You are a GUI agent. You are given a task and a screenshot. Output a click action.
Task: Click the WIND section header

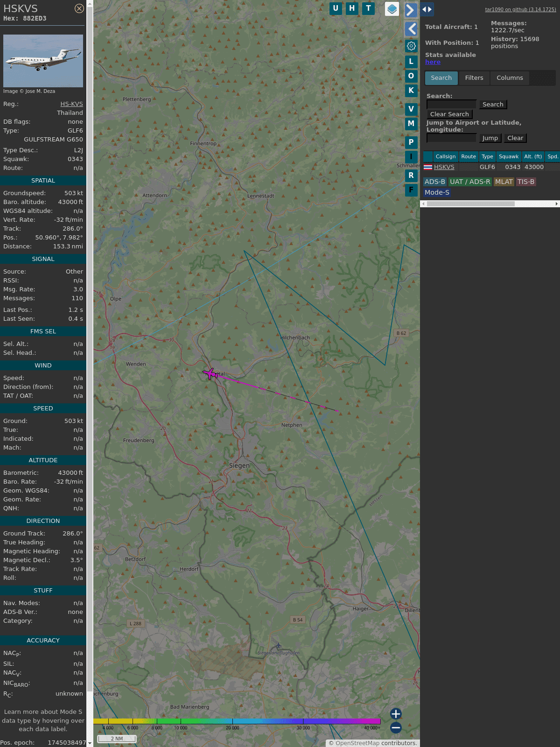(43, 366)
